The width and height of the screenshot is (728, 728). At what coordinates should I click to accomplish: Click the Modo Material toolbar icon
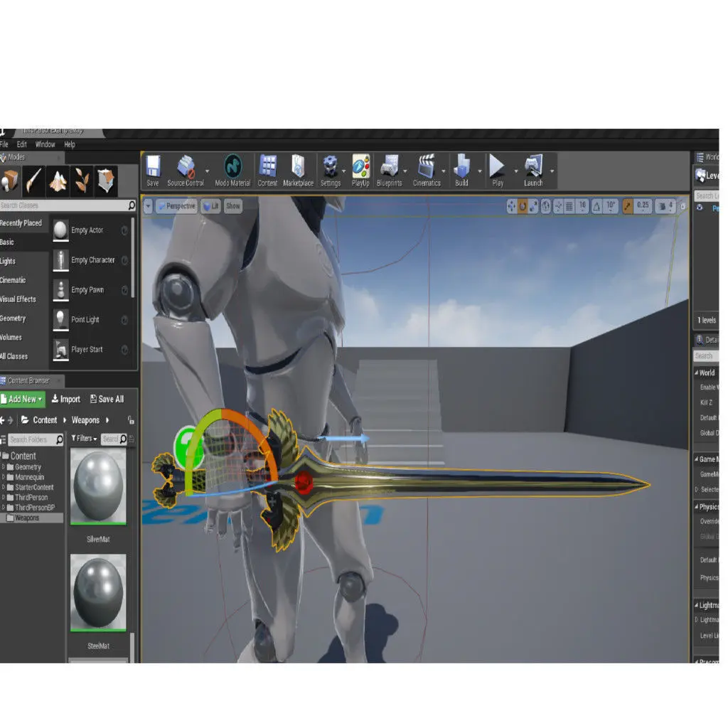232,171
